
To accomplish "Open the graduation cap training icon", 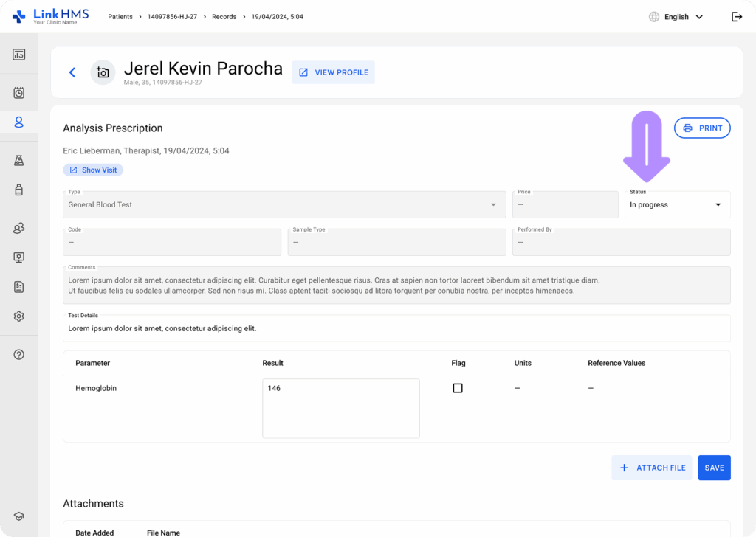I will (x=18, y=516).
